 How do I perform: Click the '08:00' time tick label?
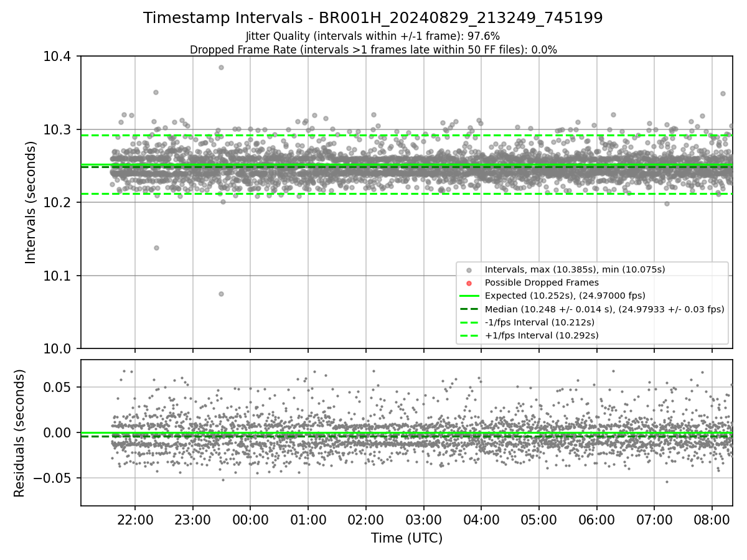[x=712, y=520]
